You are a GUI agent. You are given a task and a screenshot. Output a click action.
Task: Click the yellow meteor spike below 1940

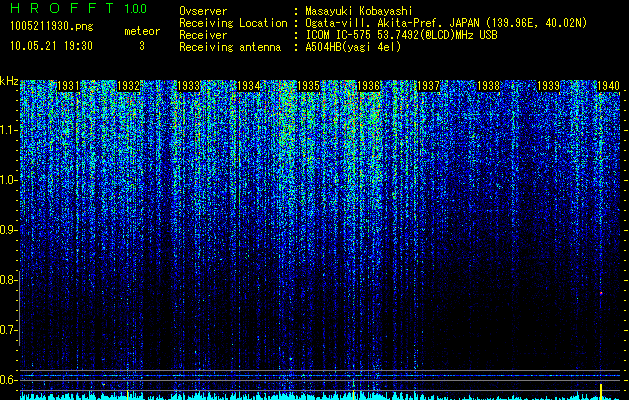(601, 392)
